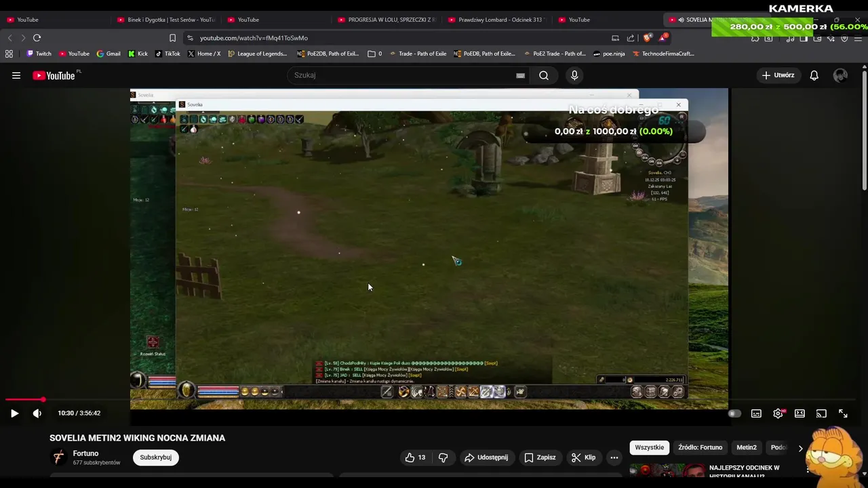868x488 pixels.
Task: Select the Źródło: Fortuno chip
Action: pyautogui.click(x=700, y=447)
